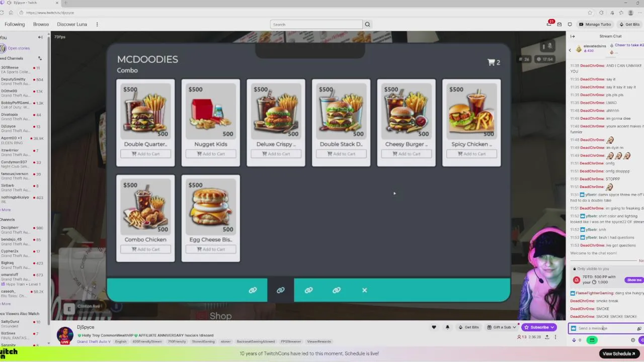Open DjSpyce channel avatar

coord(65,335)
